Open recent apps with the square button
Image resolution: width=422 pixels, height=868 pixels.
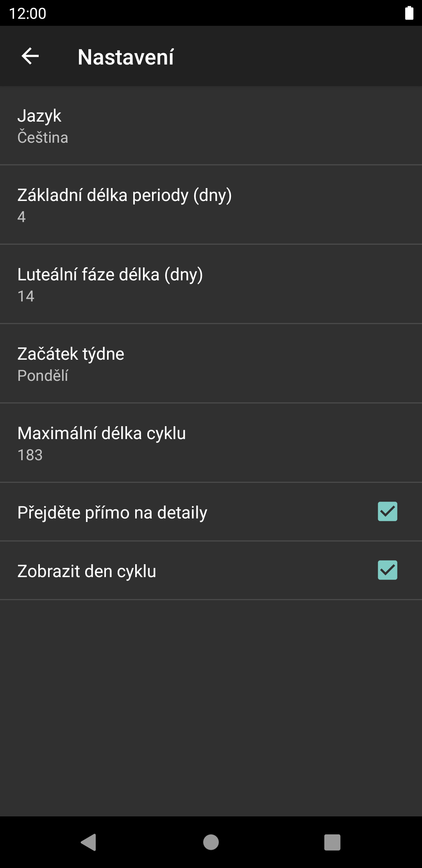point(332,842)
